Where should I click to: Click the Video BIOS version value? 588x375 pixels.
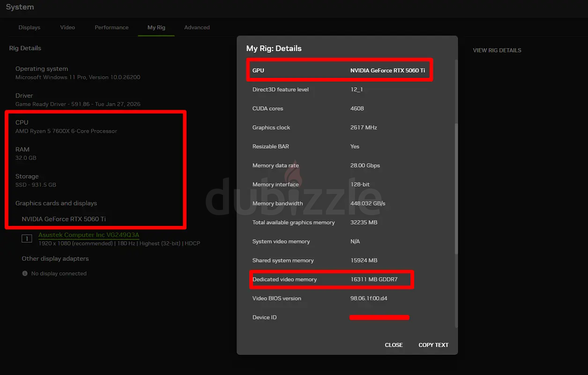369,299
